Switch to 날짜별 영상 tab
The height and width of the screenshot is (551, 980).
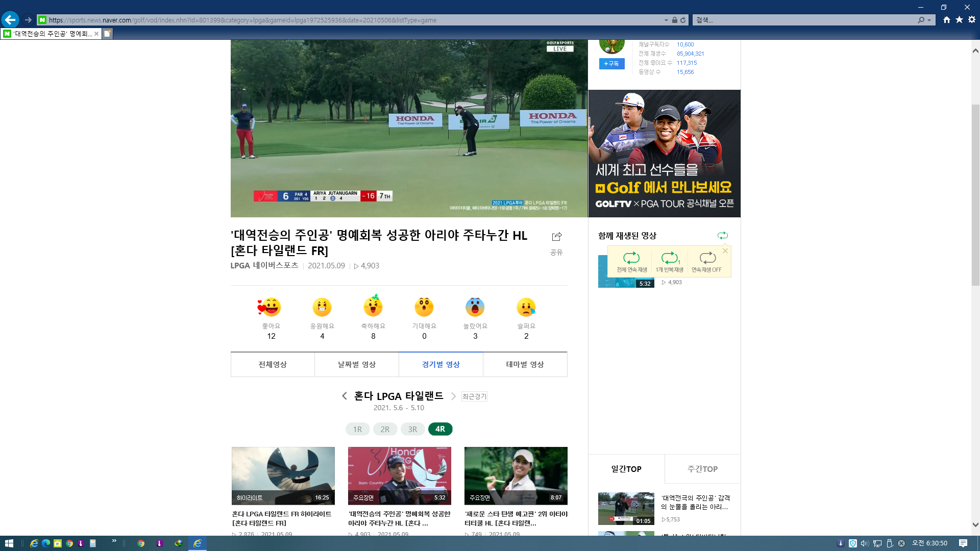click(357, 364)
